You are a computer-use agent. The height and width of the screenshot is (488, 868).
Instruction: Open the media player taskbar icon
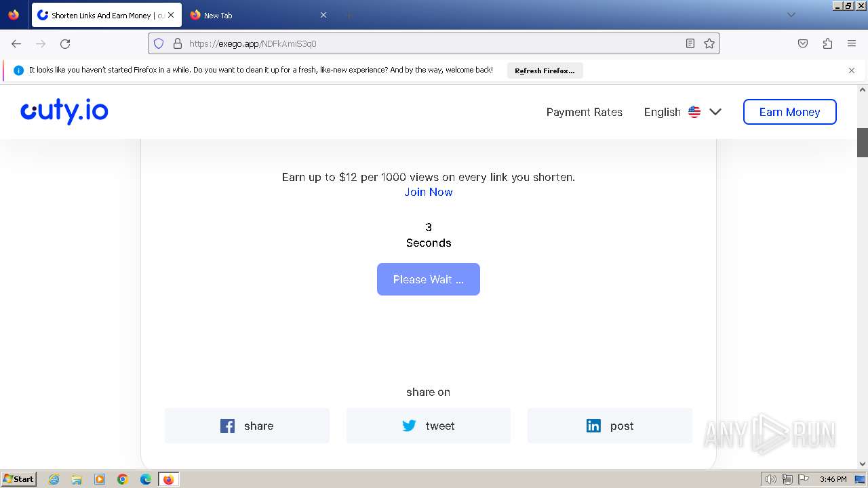pos(100,479)
